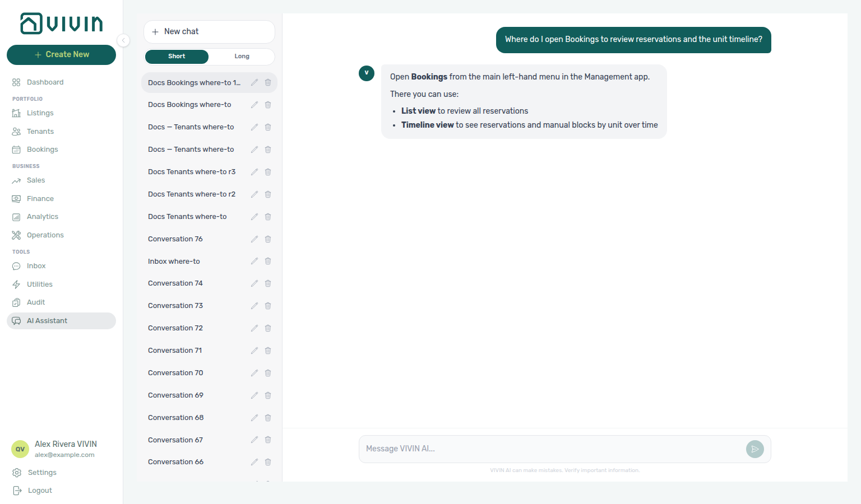
Task: Open Conversation 76
Action: [x=175, y=239]
